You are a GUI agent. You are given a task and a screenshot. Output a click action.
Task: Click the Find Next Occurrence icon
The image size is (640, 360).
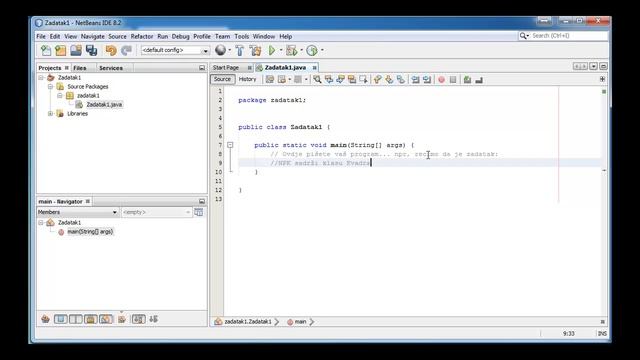point(340,80)
